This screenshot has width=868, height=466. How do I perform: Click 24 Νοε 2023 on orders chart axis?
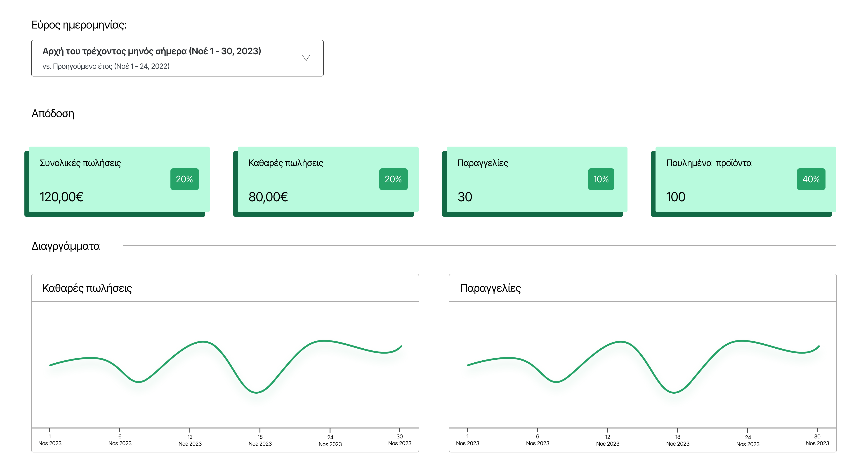pos(748,440)
